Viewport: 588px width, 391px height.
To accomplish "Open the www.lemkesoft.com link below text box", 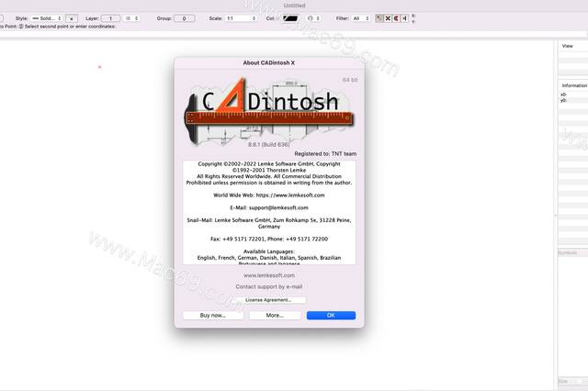I will 269,275.
